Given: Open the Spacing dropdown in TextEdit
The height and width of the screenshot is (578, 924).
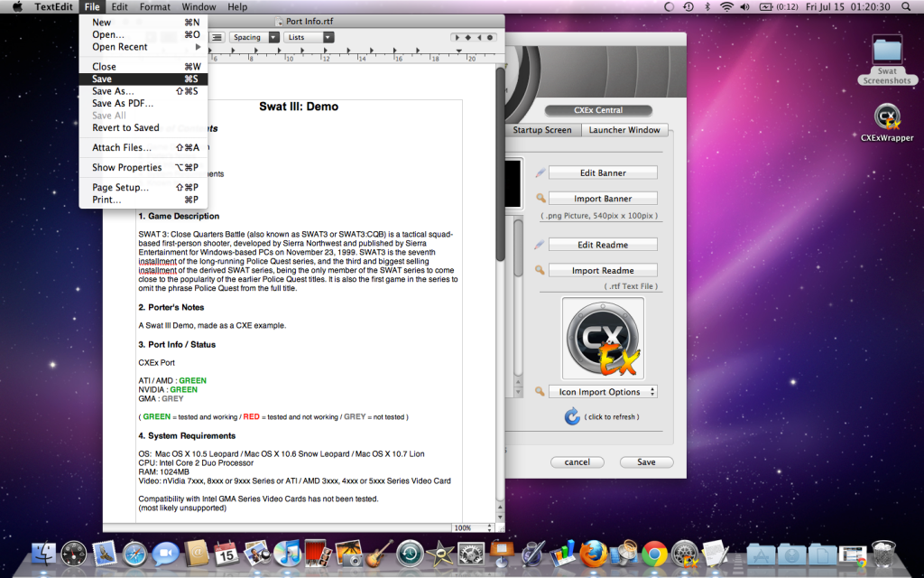Looking at the screenshot, I should [254, 37].
